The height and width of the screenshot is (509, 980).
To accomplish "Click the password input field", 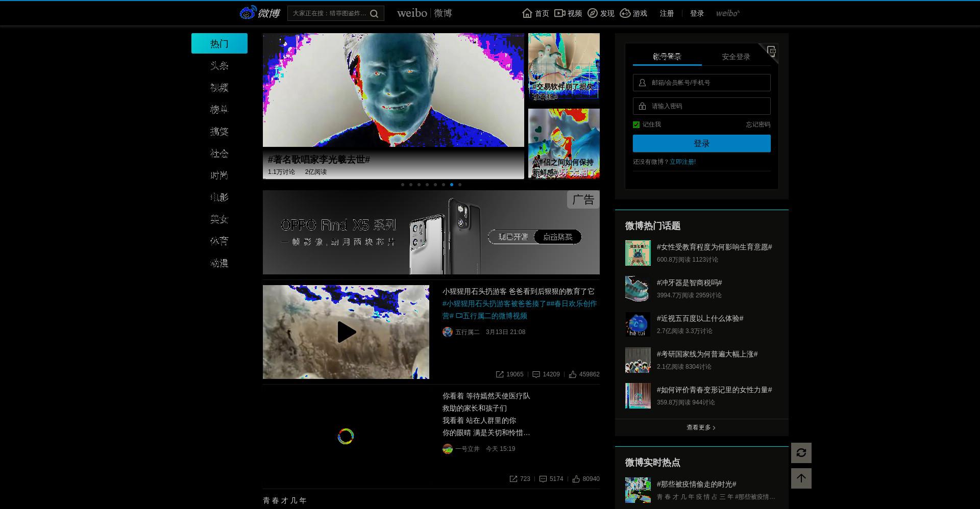I will pyautogui.click(x=702, y=106).
